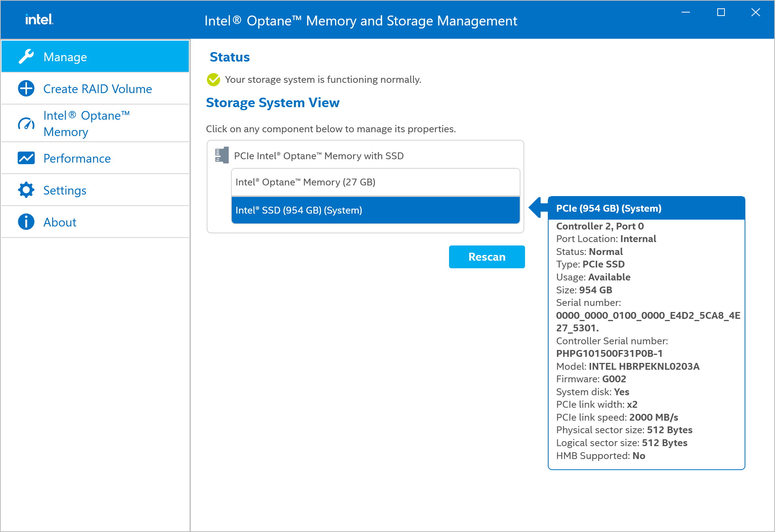Select Intel SSD (954 GB) (System) component
The height and width of the screenshot is (532, 775).
pyautogui.click(x=376, y=210)
